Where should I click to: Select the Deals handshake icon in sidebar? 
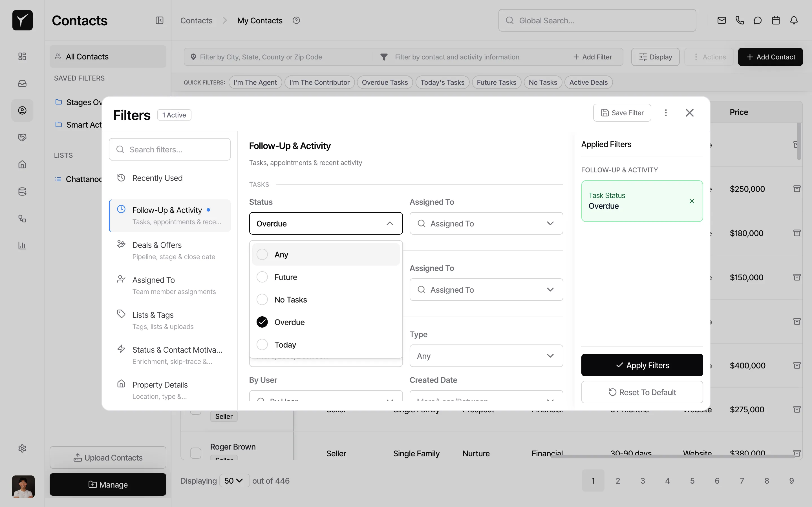pos(22,137)
